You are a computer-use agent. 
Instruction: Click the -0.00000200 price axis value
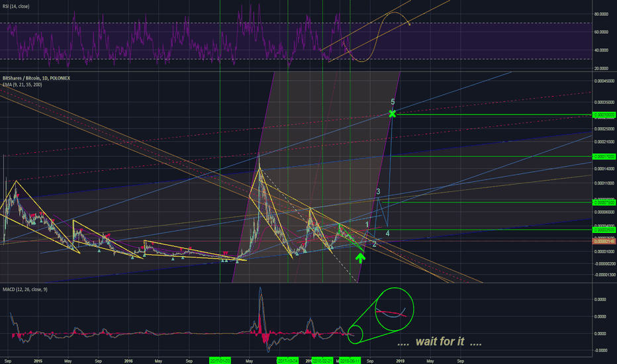pyautogui.click(x=604, y=263)
